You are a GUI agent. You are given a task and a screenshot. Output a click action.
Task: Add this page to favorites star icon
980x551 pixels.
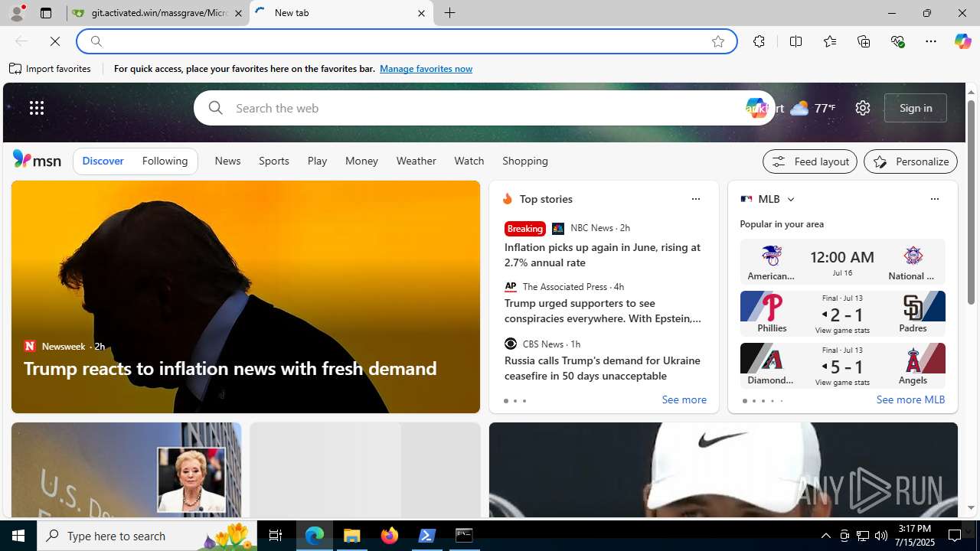(x=718, y=41)
